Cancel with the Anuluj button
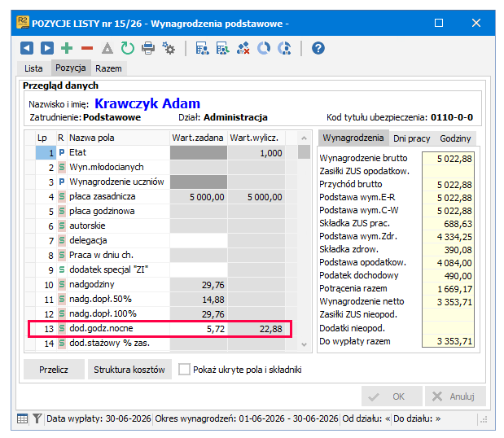Screen dimensions: 504x438 pos(455,396)
